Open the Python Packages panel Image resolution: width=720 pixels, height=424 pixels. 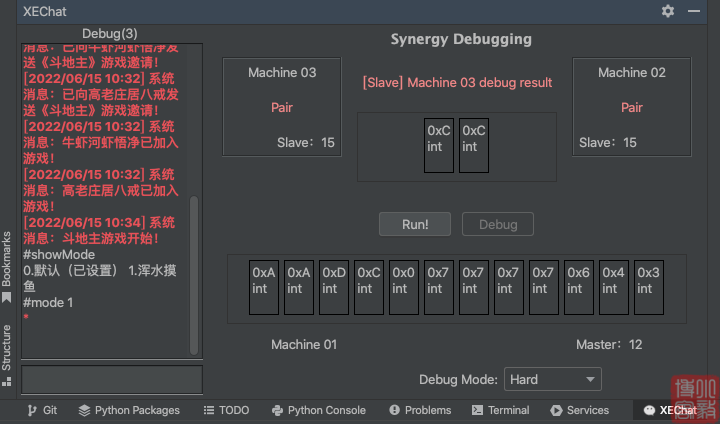(x=129, y=410)
